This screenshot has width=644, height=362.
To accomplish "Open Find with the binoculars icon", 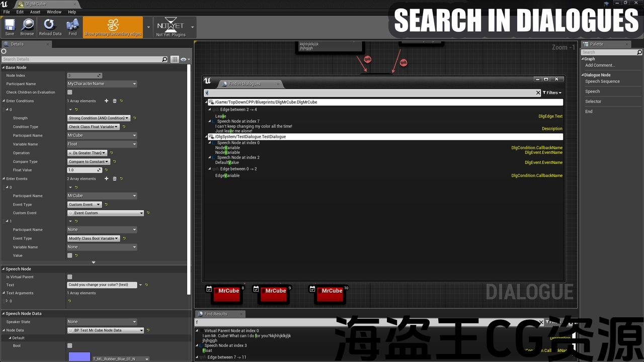I will point(72,27).
